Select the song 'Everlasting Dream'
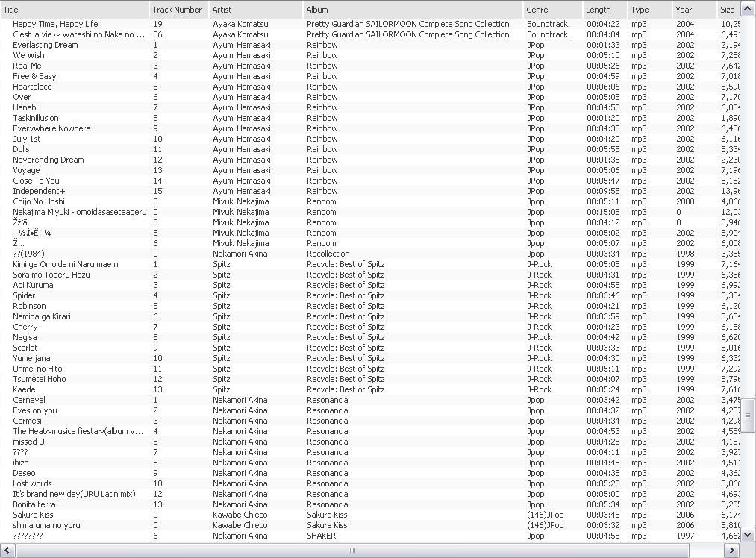 point(45,45)
